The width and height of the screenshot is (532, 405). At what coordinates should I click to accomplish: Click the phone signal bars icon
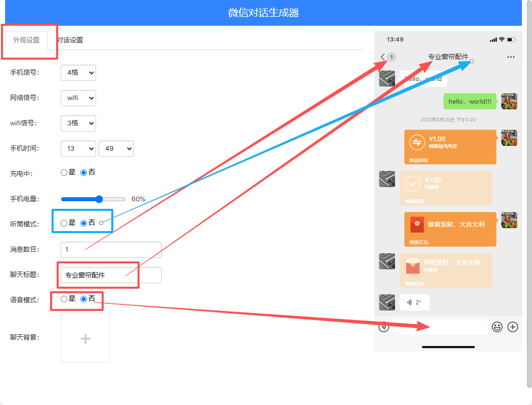click(494, 40)
